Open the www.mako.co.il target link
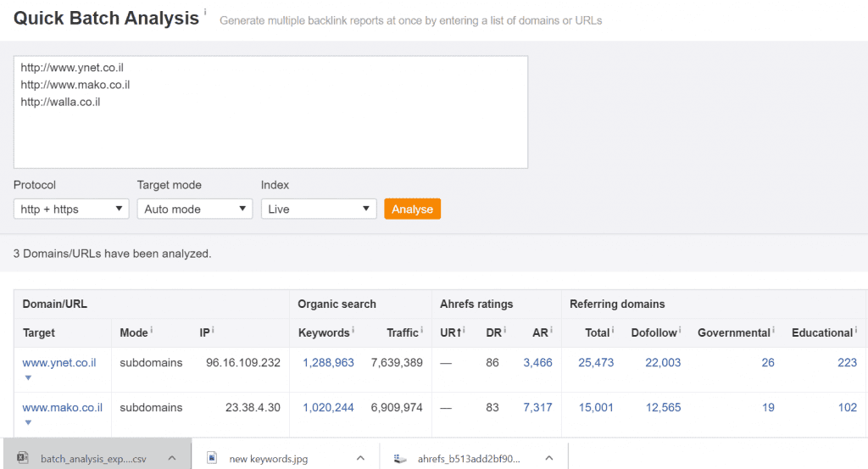The height and width of the screenshot is (469, 868). [63, 408]
